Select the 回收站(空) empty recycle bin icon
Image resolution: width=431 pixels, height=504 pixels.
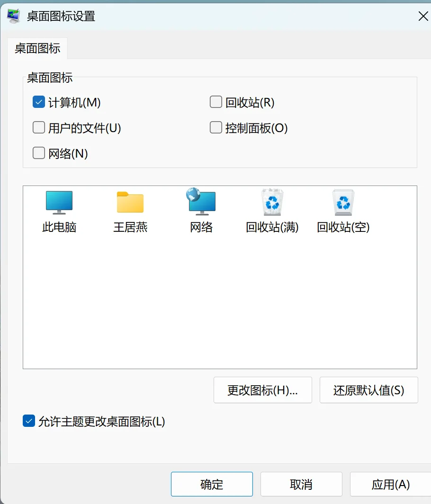pyautogui.click(x=342, y=202)
